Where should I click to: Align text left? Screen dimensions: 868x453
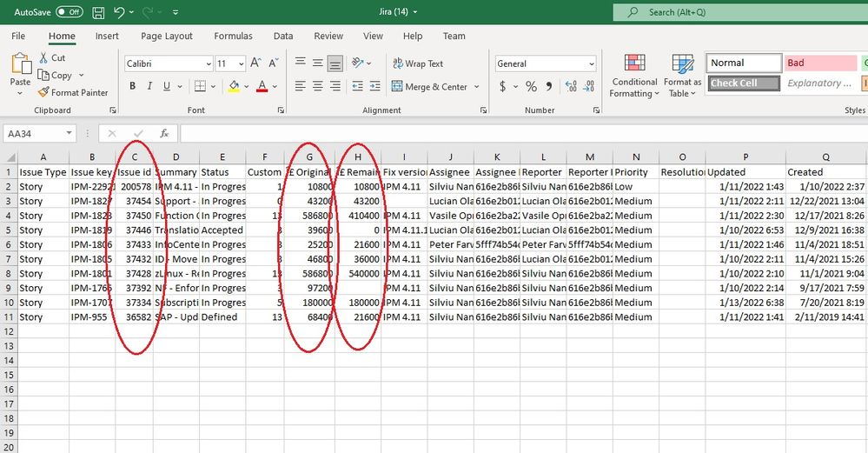click(300, 86)
